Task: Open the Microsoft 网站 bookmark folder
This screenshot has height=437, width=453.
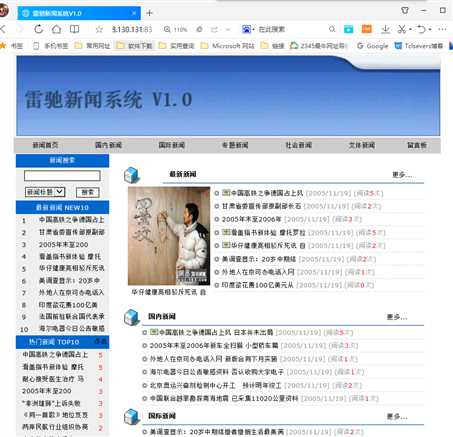Action: [227, 46]
